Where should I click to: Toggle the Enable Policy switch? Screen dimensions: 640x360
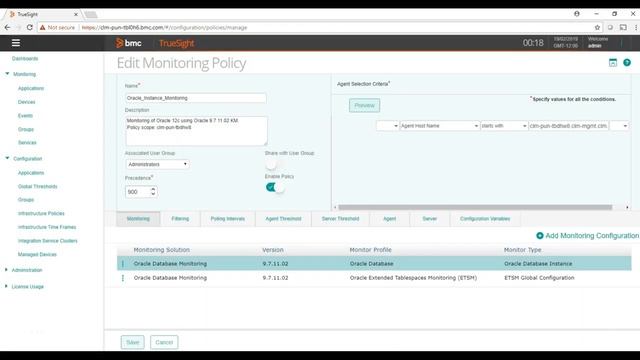[275, 187]
